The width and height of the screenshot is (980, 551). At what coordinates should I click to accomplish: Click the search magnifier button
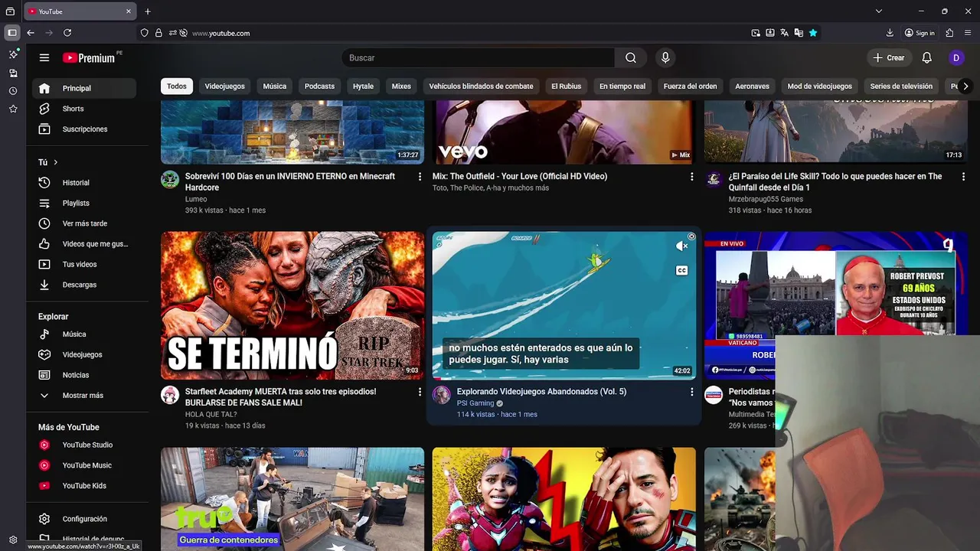630,57
